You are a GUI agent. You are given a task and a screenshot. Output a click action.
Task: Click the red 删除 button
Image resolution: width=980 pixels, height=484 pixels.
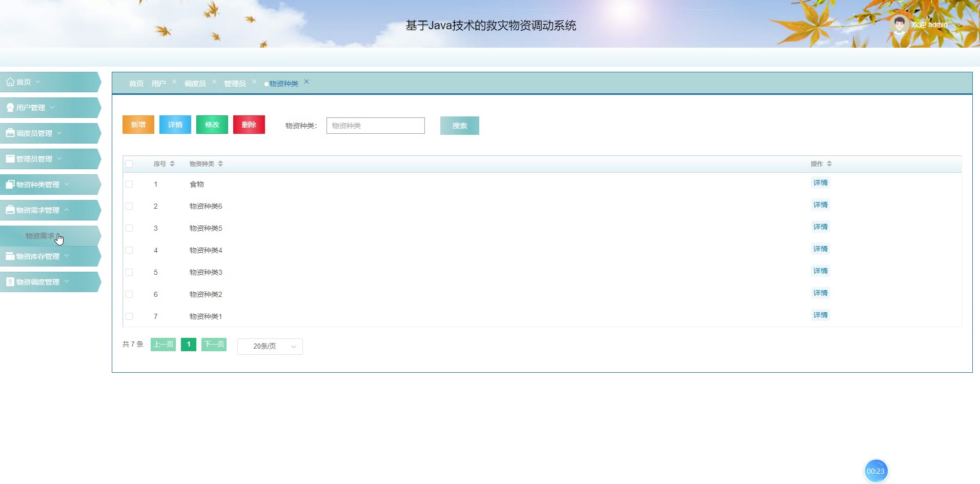249,125
